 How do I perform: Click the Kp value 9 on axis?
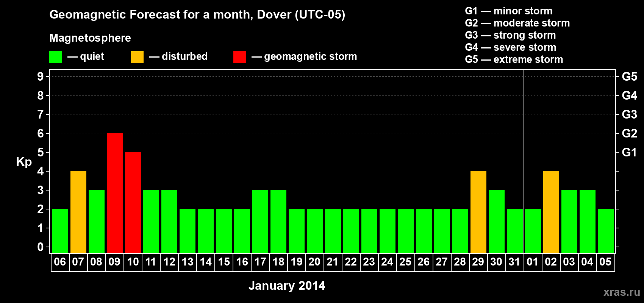(x=41, y=77)
